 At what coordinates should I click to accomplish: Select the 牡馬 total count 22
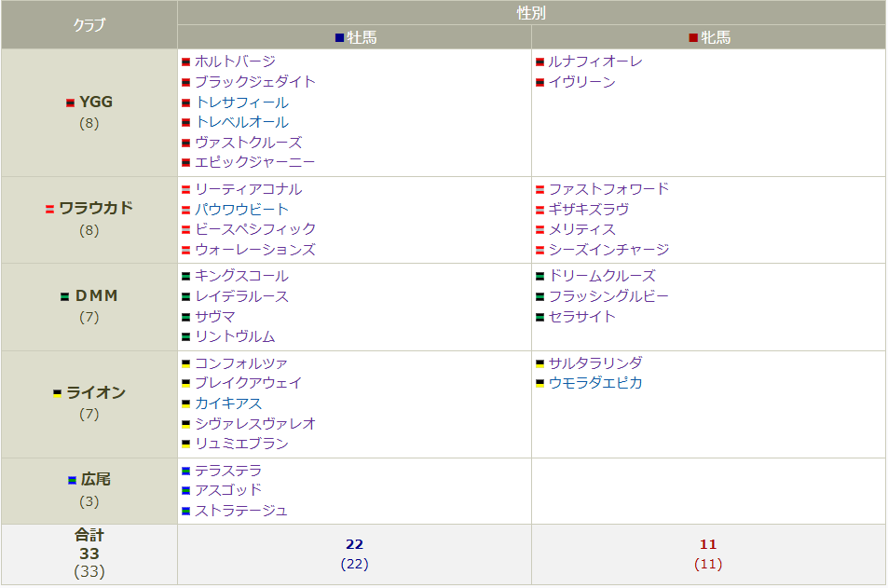tap(354, 544)
